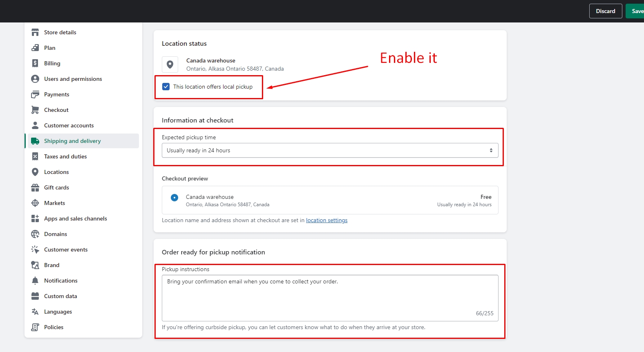Click the Store details shop icon

35,32
